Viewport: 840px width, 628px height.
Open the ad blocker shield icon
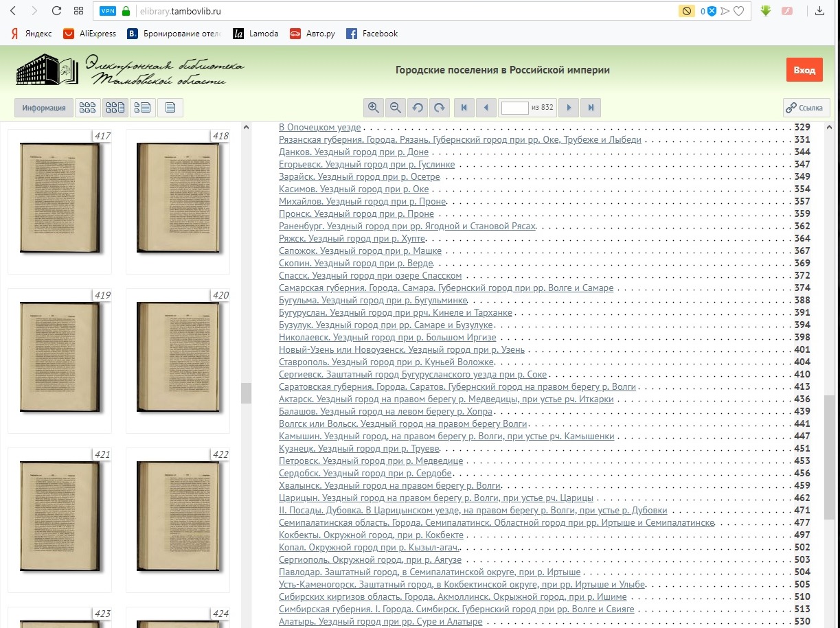712,11
